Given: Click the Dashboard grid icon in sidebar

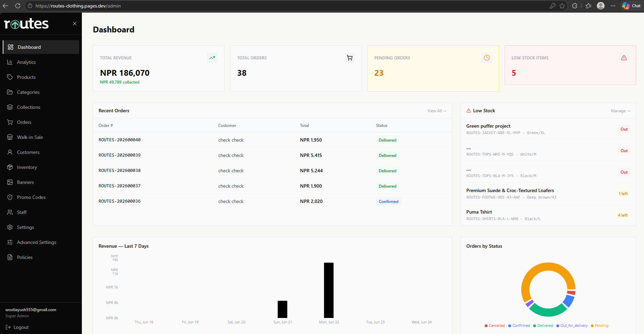Looking at the screenshot, I should tap(11, 47).
